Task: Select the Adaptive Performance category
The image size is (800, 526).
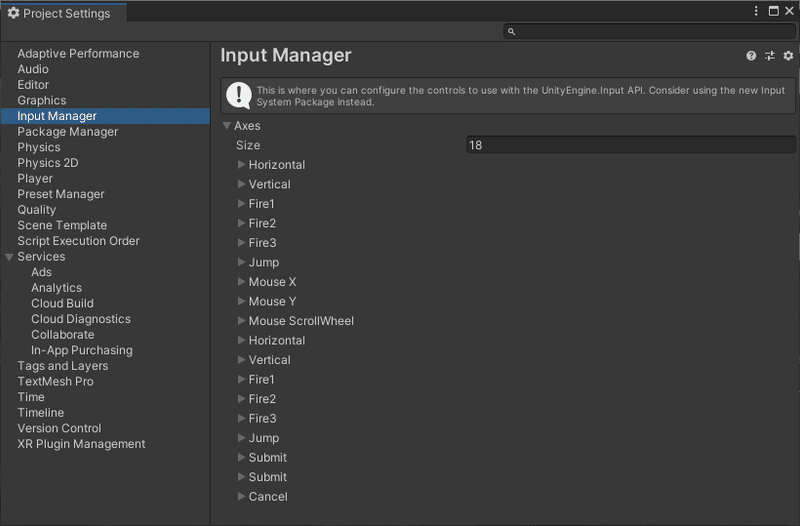Action: point(78,54)
